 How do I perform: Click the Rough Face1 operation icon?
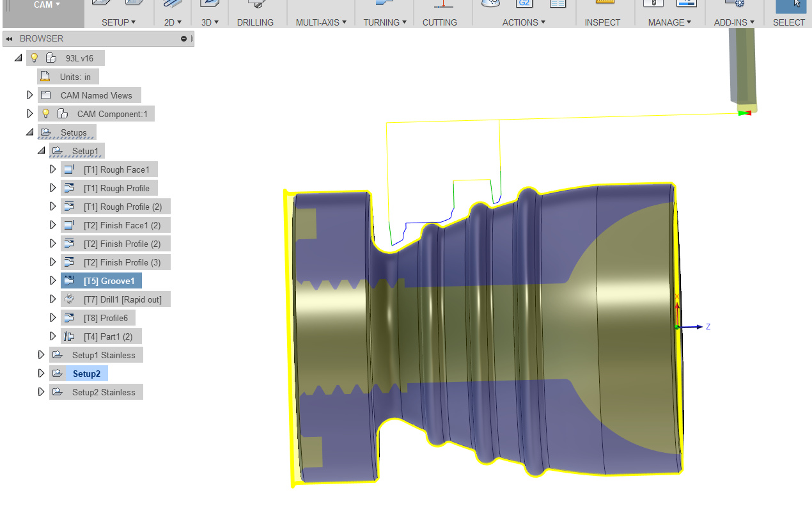(x=69, y=170)
